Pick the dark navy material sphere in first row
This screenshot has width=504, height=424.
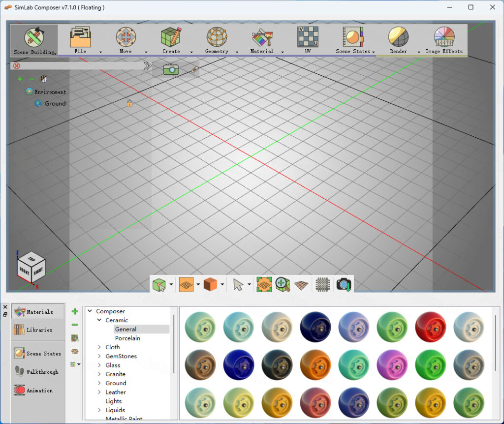pos(315,327)
